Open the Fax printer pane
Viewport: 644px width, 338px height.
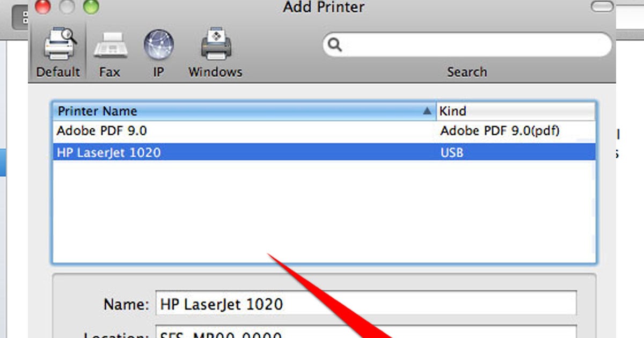pyautogui.click(x=109, y=54)
